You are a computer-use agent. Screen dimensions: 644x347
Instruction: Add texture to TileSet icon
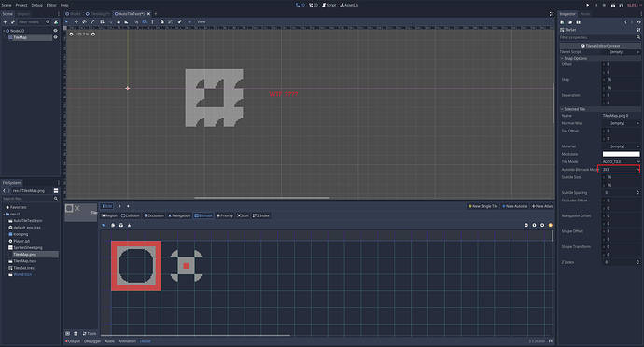pos(68,333)
